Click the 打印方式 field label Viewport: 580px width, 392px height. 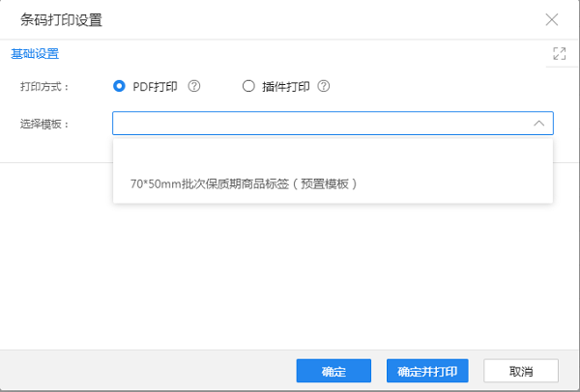click(44, 86)
